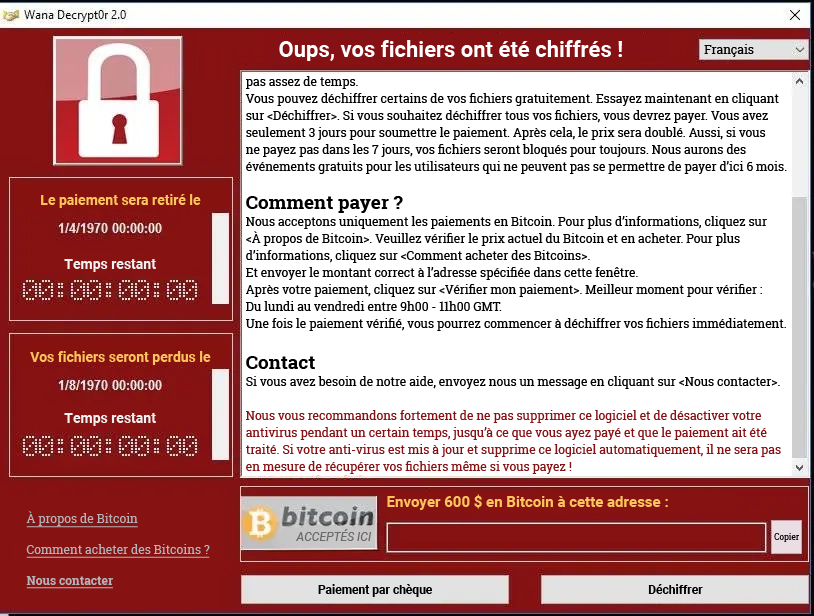Click the message text scrollbar thumb
This screenshot has width=814, height=616.
pos(799,327)
